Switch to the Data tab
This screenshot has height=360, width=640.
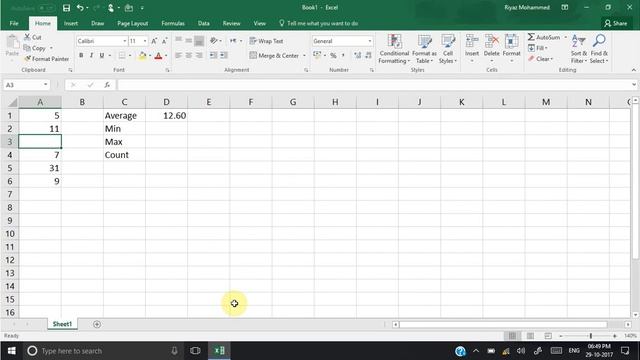coord(203,24)
